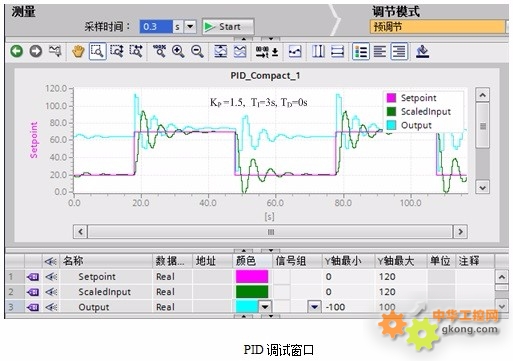Open the sampling time unit dropdown
Image resolution: width=513 pixels, height=361 pixels.
190,26
